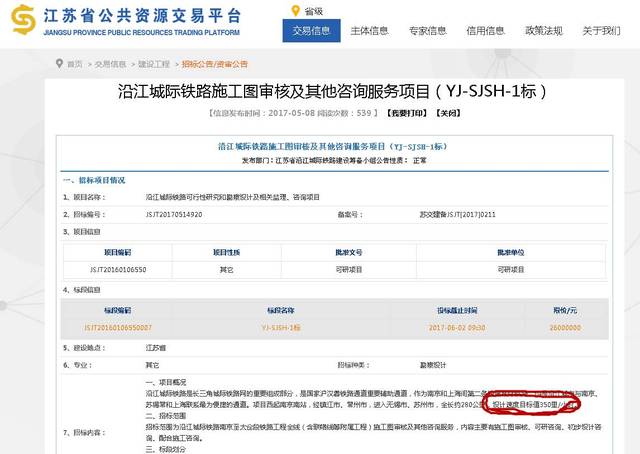Open the 主体信息 menu item
Screen dimensions: 640x454
[x=369, y=31]
